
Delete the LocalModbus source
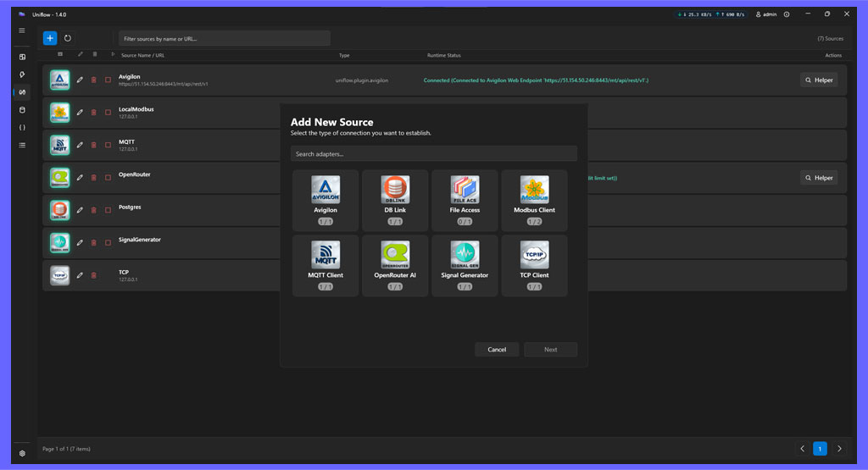(93, 113)
